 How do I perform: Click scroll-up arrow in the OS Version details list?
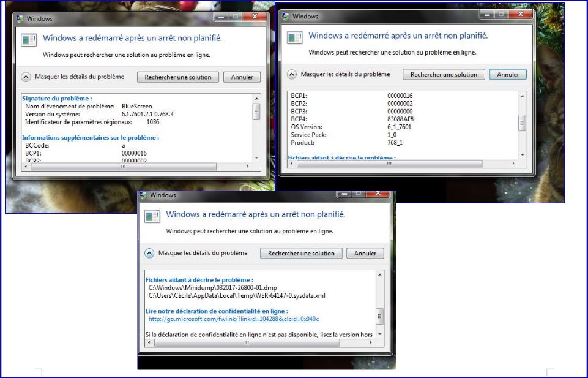[x=522, y=96]
